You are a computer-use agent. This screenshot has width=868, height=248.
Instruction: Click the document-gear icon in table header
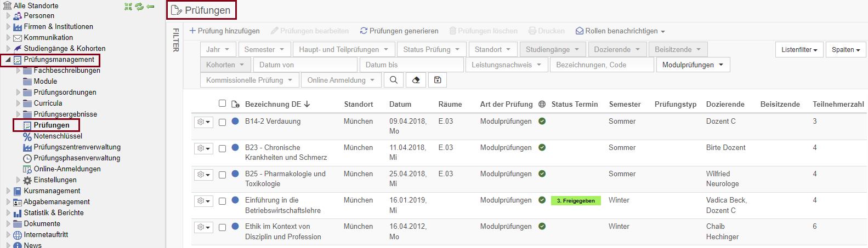coord(236,104)
